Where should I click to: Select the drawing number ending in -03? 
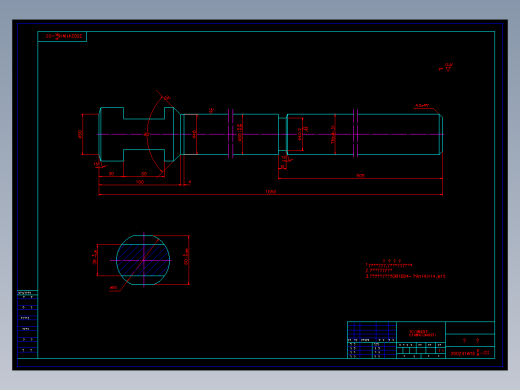[x=470, y=353]
